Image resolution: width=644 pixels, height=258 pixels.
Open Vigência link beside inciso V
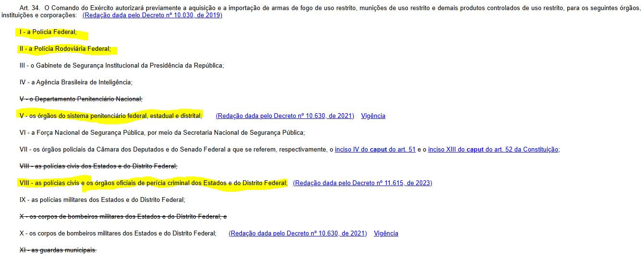click(x=373, y=116)
